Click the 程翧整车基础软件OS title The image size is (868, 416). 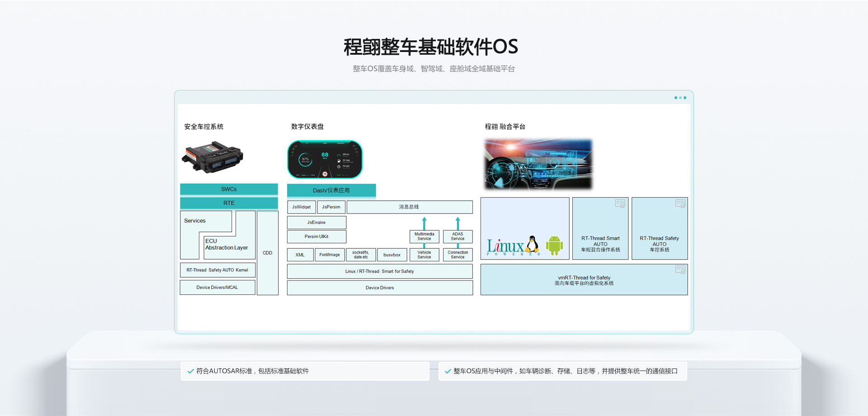tap(431, 47)
